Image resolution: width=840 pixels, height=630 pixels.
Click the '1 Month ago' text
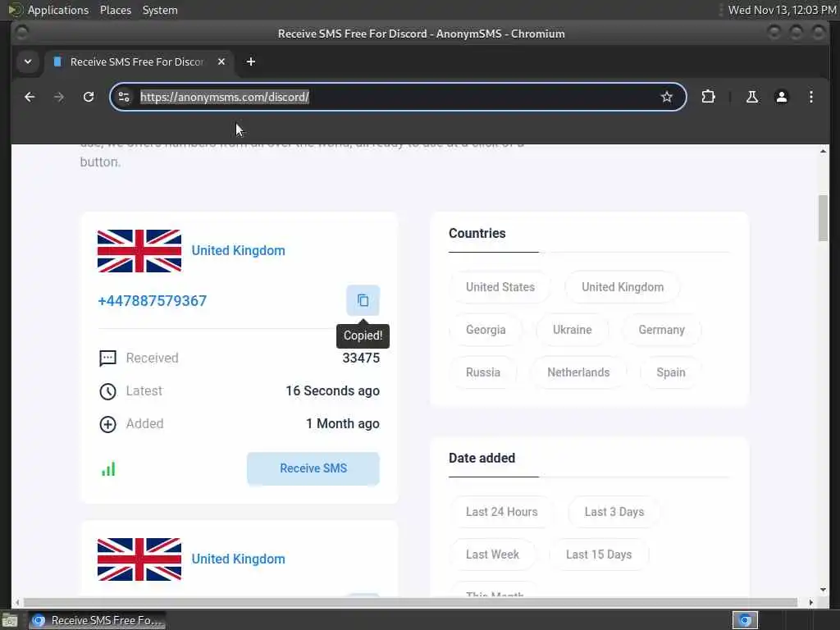(x=343, y=424)
